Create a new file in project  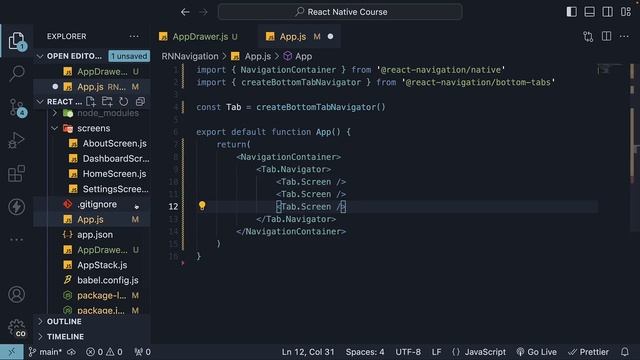(91, 101)
